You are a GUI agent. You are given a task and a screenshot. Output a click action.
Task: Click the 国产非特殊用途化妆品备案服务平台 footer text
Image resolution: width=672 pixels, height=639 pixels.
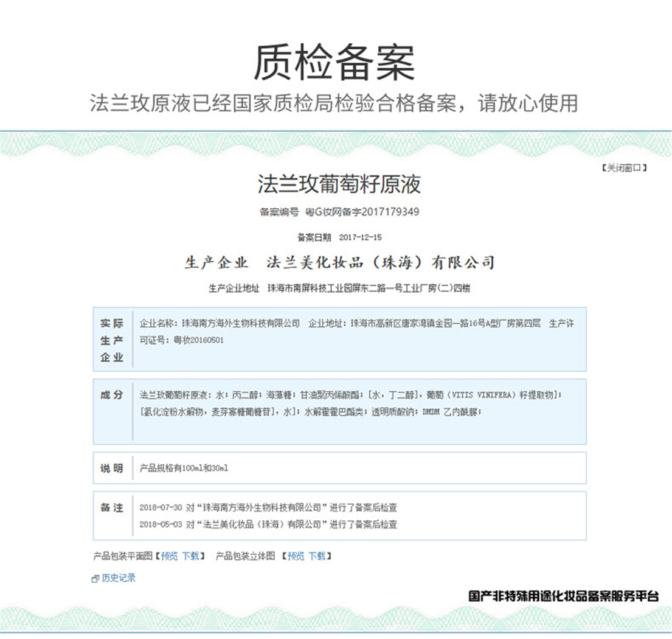[563, 596]
